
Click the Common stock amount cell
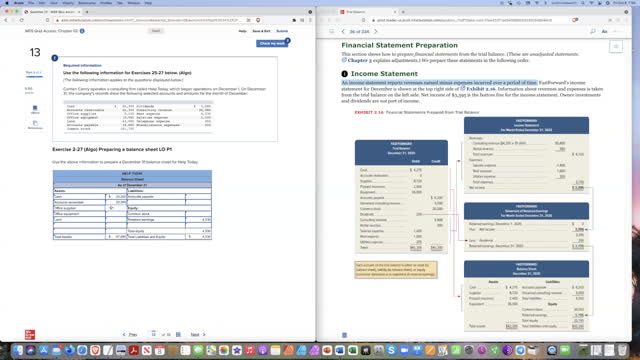pyautogui.click(x=198, y=213)
